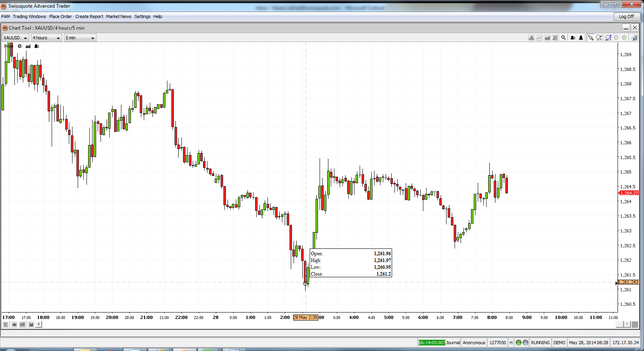Open chart settings gears icon in toolbar
Screen dimensions: 644x351
(563, 38)
